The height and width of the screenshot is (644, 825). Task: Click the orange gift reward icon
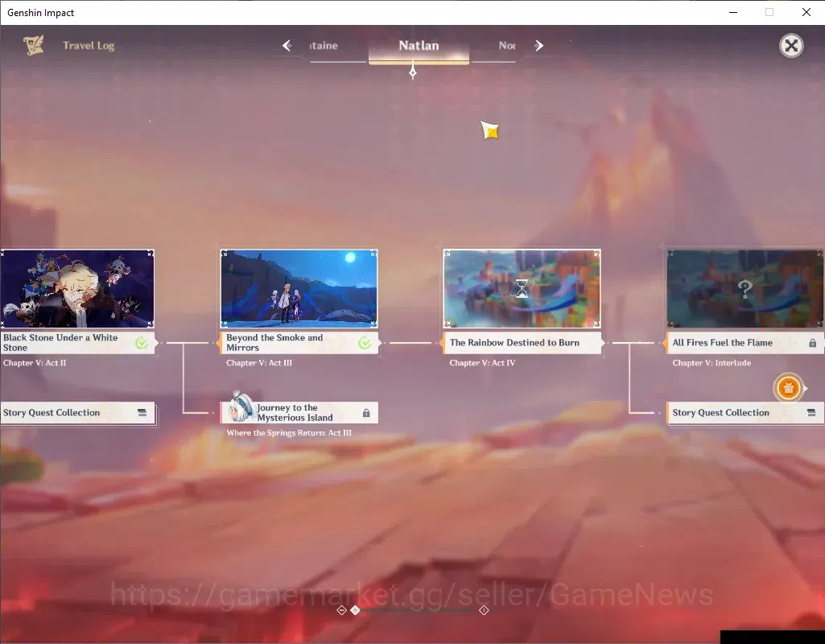click(788, 388)
